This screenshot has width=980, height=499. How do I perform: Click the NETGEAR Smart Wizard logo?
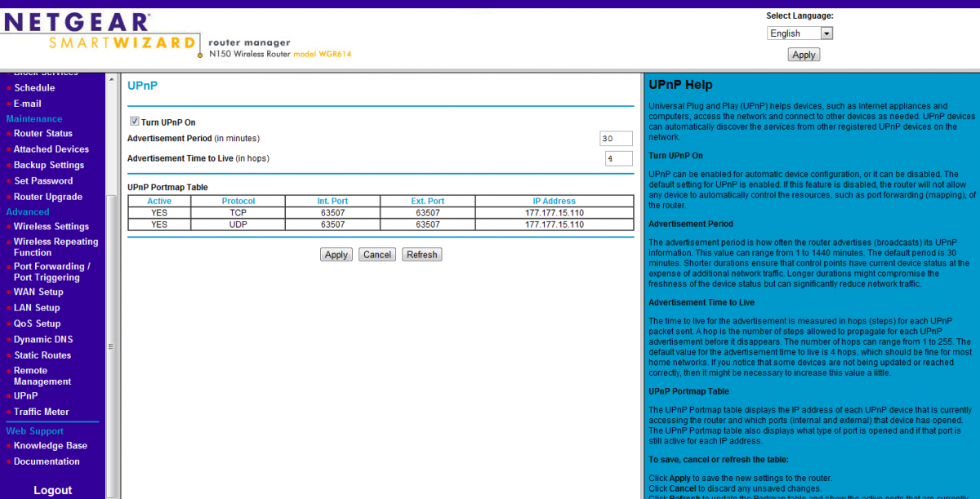click(100, 33)
